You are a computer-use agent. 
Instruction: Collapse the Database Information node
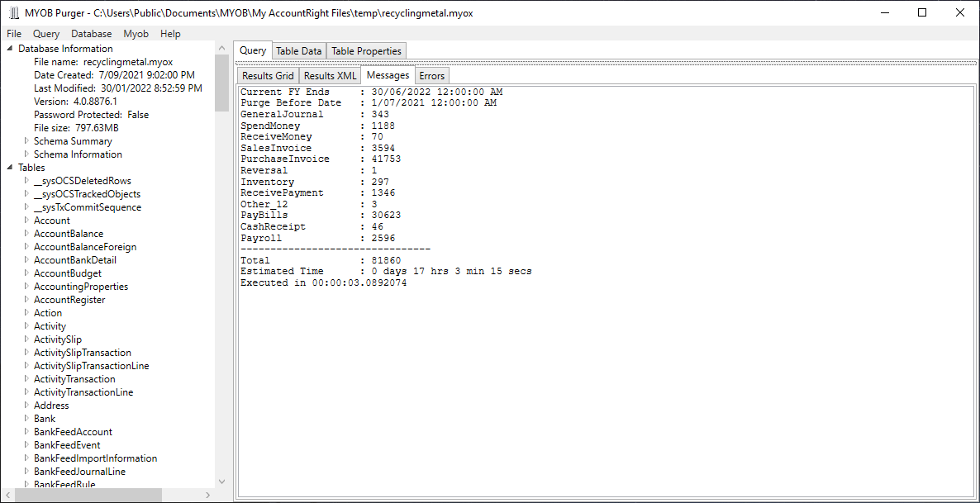click(x=10, y=49)
